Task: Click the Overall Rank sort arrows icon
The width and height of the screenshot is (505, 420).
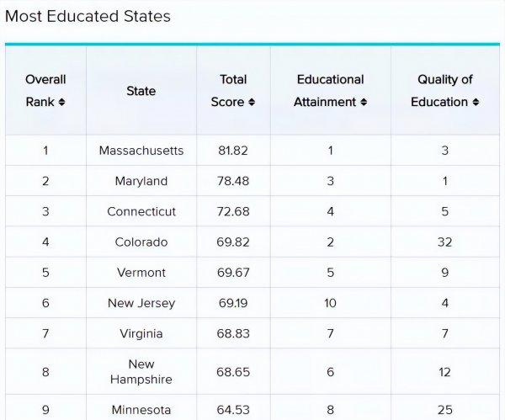Action: coord(61,103)
